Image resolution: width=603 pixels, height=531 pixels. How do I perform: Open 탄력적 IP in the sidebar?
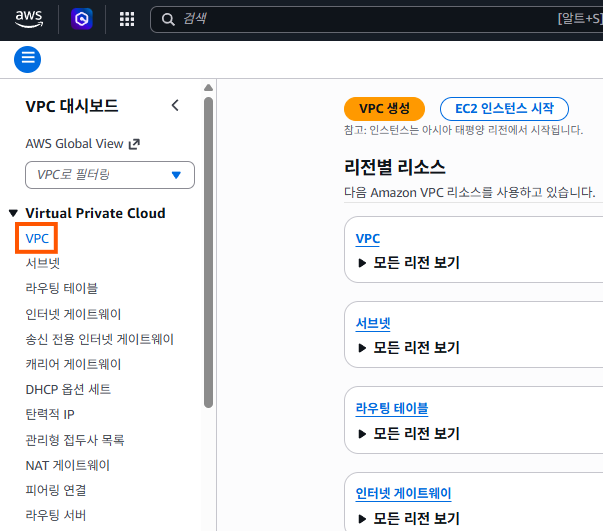click(50, 414)
